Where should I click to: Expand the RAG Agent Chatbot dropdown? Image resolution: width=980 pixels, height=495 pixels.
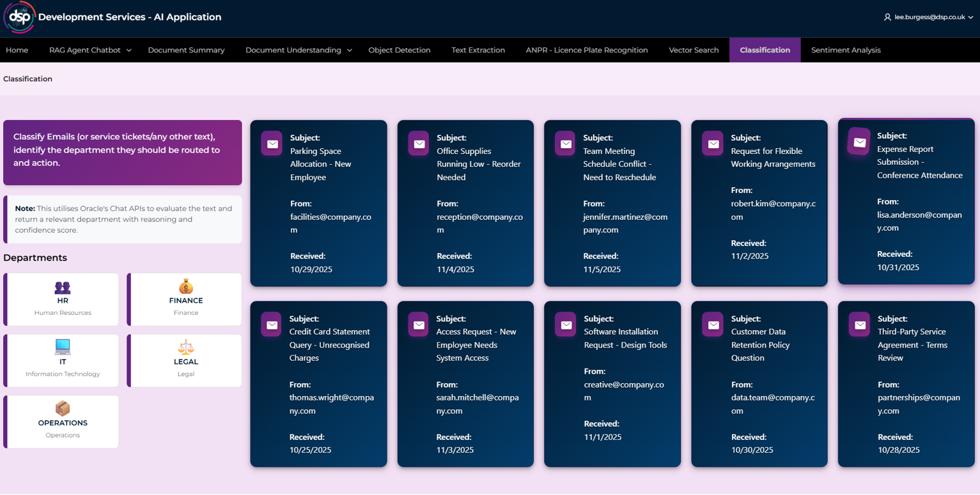pyautogui.click(x=89, y=49)
